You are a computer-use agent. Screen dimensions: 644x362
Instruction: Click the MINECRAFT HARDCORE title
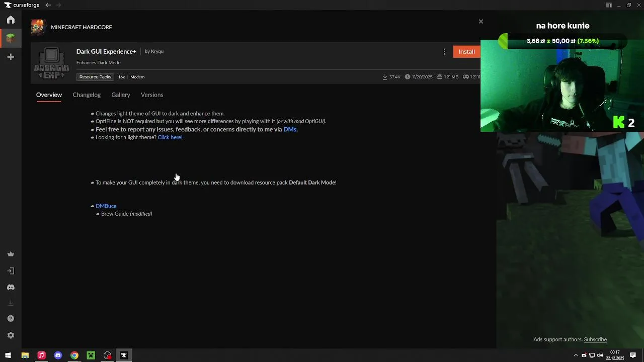point(82,27)
